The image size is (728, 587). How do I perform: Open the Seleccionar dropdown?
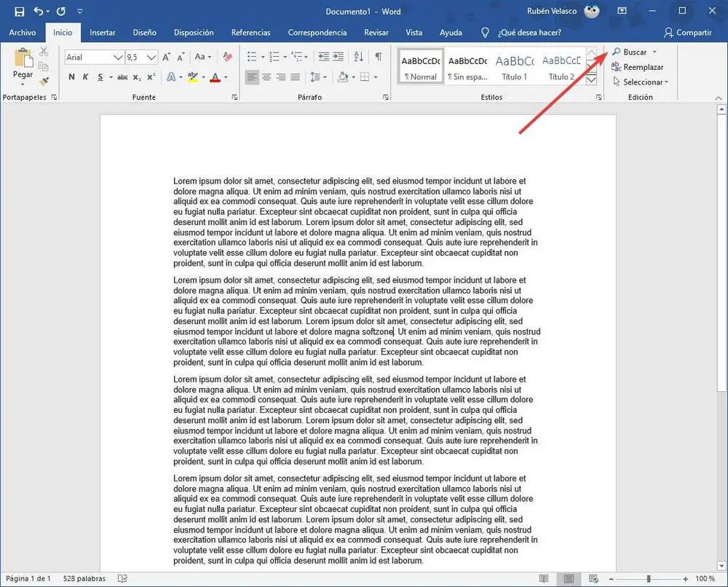click(x=640, y=82)
